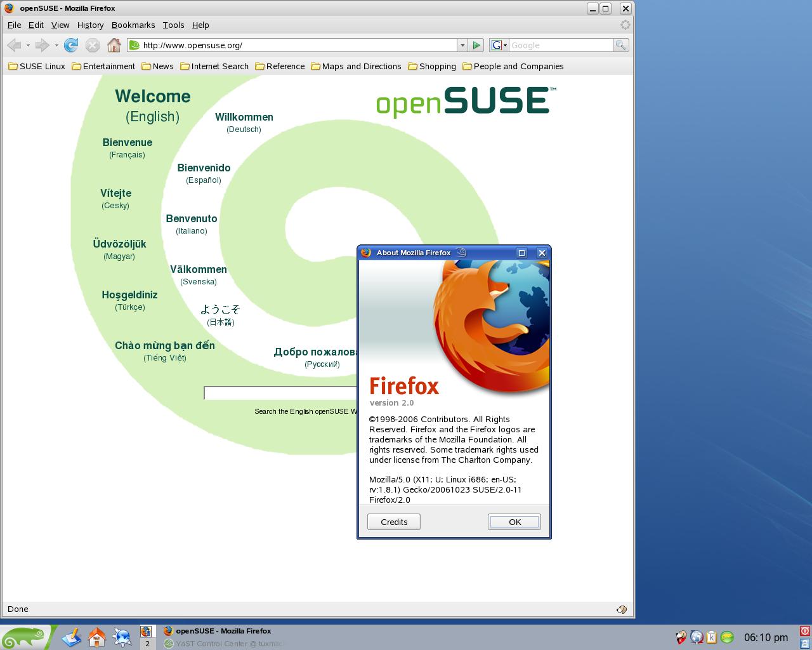The image size is (812, 650).
Task: Click the site favicon in the address bar
Action: [x=134, y=45]
